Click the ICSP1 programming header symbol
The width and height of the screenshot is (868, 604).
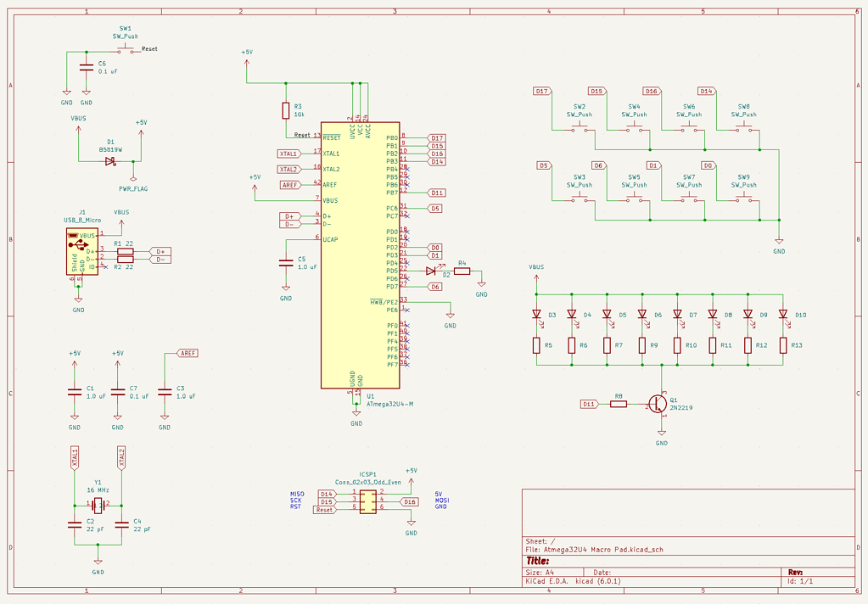pyautogui.click(x=369, y=501)
